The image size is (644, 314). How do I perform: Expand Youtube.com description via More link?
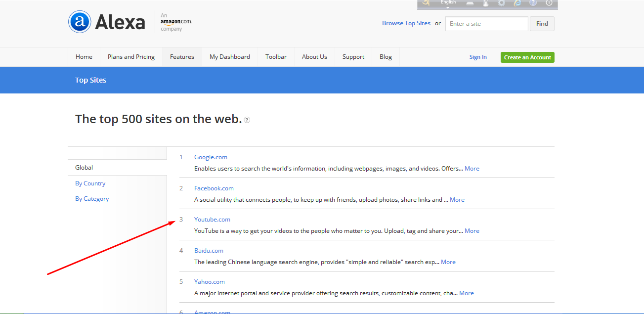tap(472, 231)
